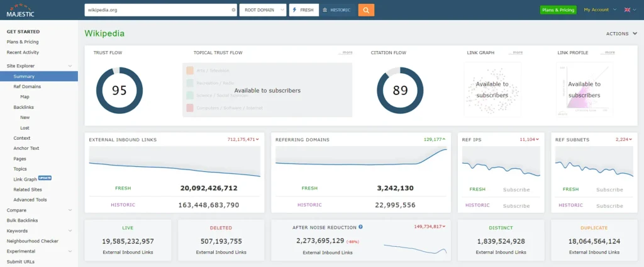Open Ref Domains in the sidebar
Image resolution: width=644 pixels, height=267 pixels.
click(27, 86)
